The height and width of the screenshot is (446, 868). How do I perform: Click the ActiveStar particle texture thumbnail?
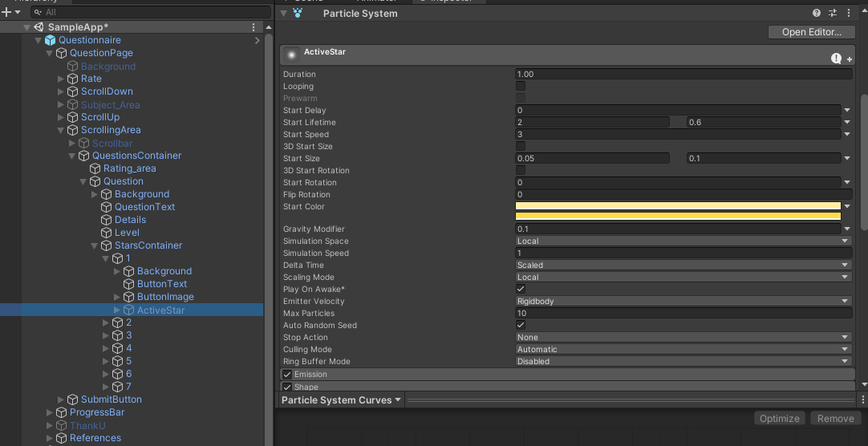tap(291, 55)
